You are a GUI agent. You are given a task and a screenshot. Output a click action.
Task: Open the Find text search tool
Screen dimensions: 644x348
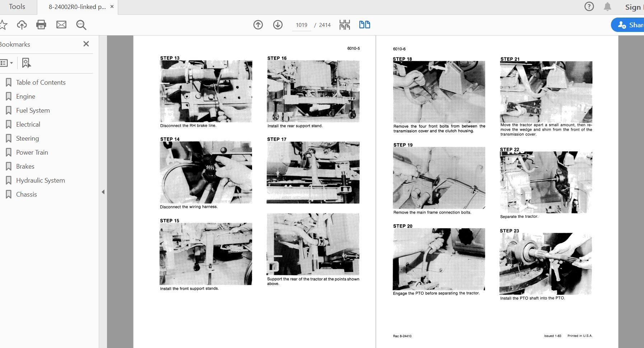coord(81,25)
